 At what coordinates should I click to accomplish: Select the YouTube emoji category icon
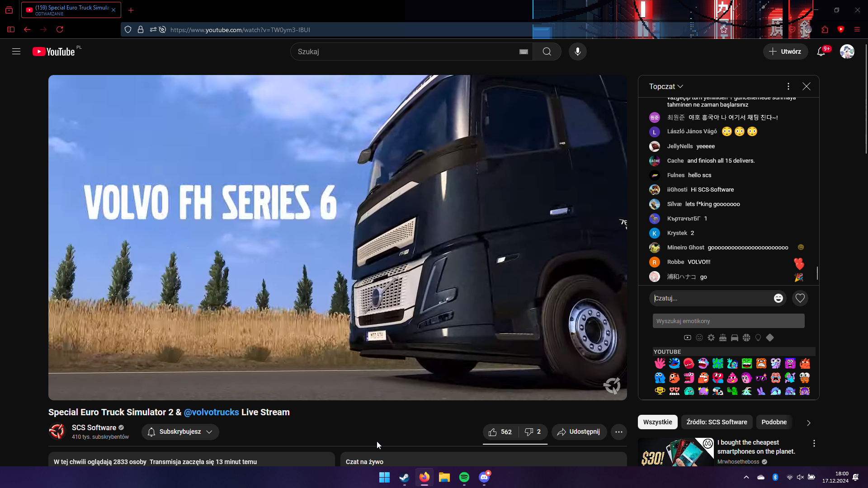point(688,338)
